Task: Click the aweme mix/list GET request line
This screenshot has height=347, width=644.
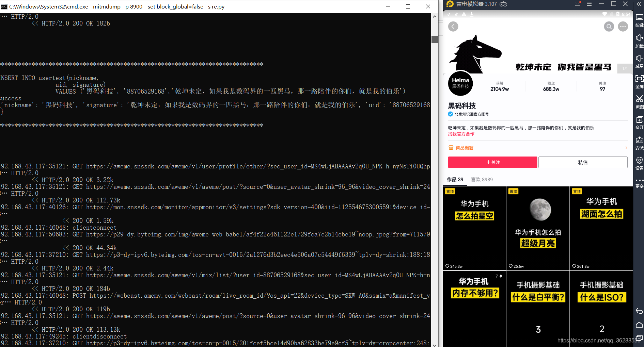Action: (x=215, y=275)
